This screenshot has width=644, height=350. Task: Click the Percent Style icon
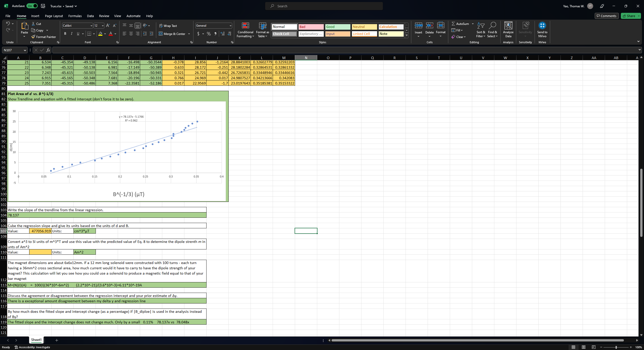click(209, 34)
